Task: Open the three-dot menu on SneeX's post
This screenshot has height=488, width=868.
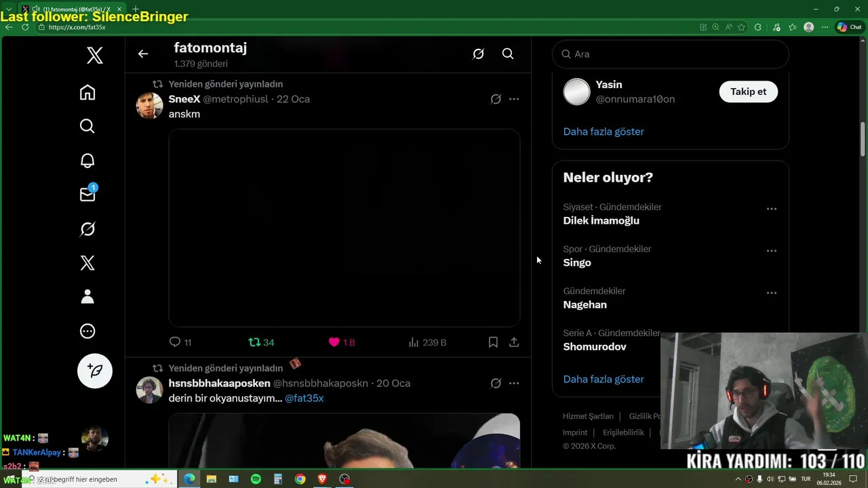Action: click(x=514, y=99)
